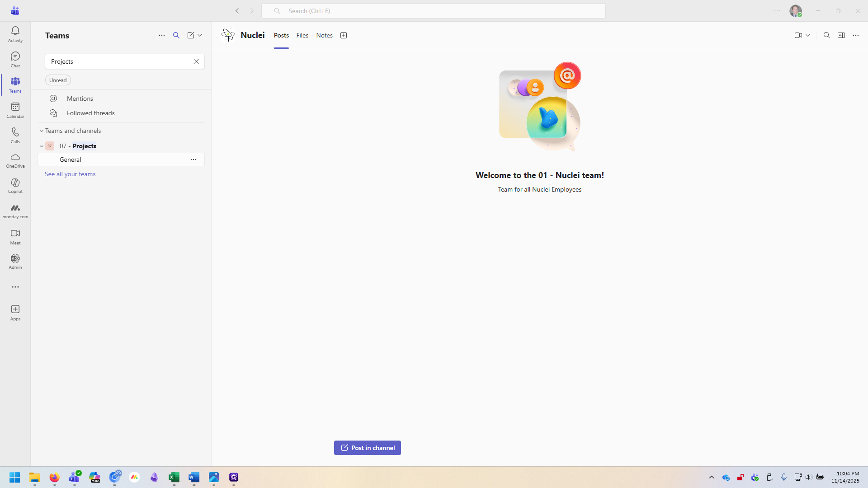Expand the Meet now dropdown arrow
The height and width of the screenshot is (488, 868).
pyautogui.click(x=808, y=35)
